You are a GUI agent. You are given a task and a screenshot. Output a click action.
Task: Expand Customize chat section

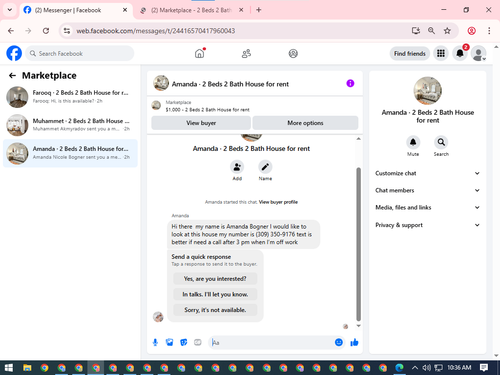(427, 173)
